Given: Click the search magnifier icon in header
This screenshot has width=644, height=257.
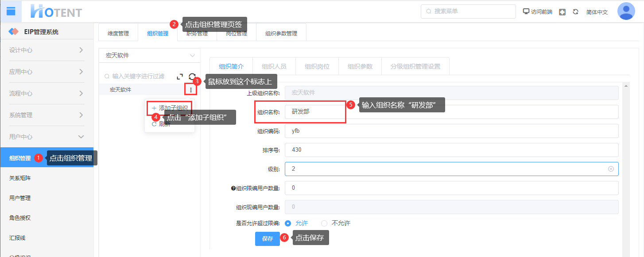Looking at the screenshot, I should [429, 12].
